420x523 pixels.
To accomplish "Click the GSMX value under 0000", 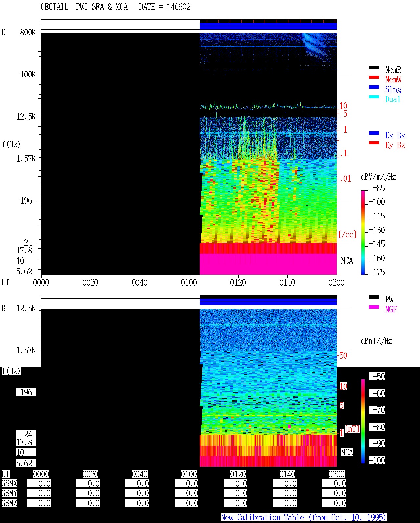I will coord(39,483).
